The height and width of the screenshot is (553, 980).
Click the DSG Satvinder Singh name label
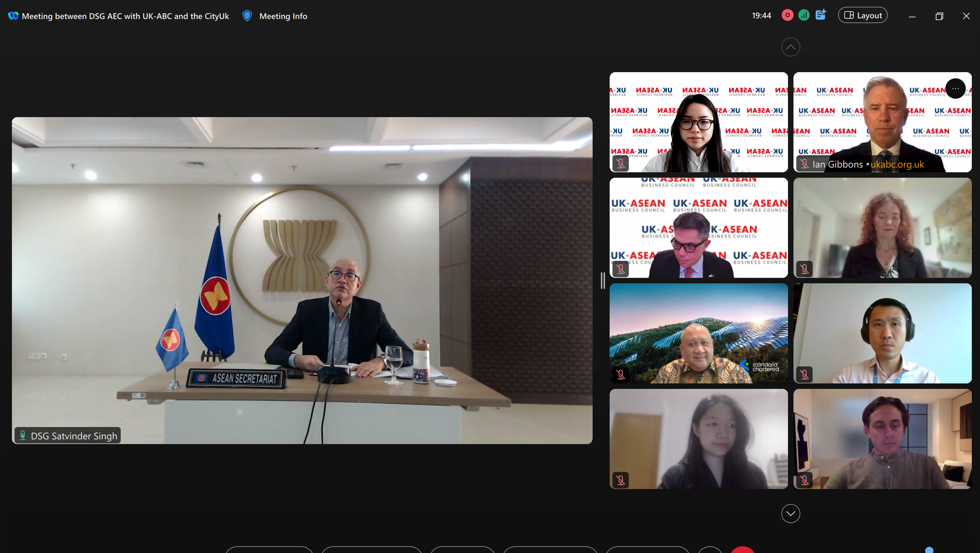(x=74, y=436)
